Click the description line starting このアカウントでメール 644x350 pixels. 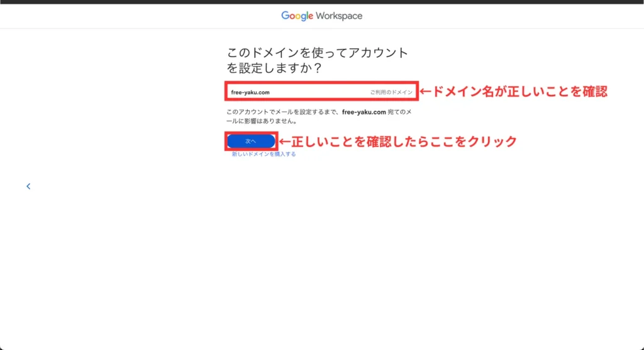(283, 112)
